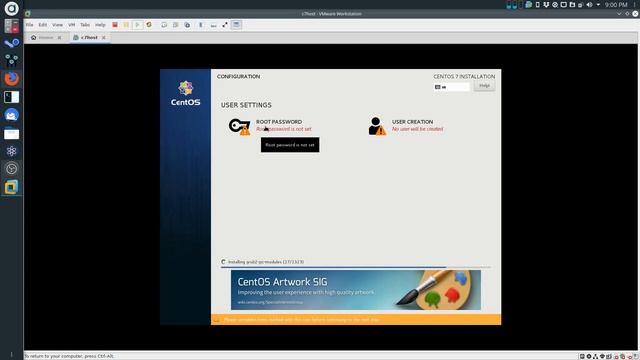The image size is (640, 360).
Task: Click the atom-shaped dock icon
Action: click(x=11, y=151)
